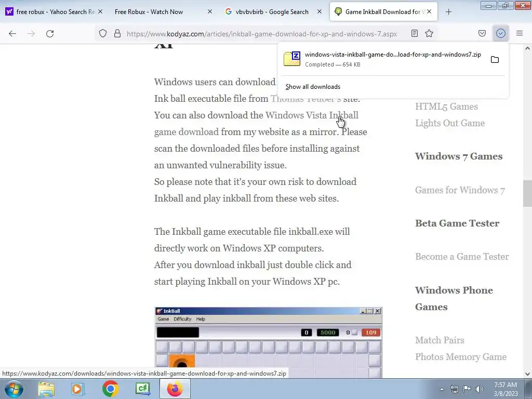The height and width of the screenshot is (399, 532).
Task: Open the Firefox hamburger menu
Action: (x=520, y=34)
